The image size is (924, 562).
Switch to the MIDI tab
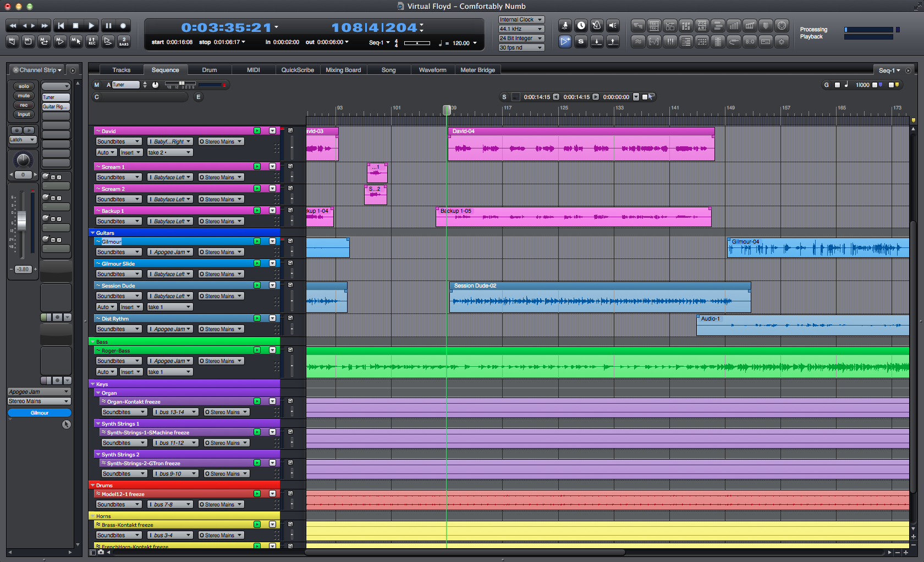254,70
